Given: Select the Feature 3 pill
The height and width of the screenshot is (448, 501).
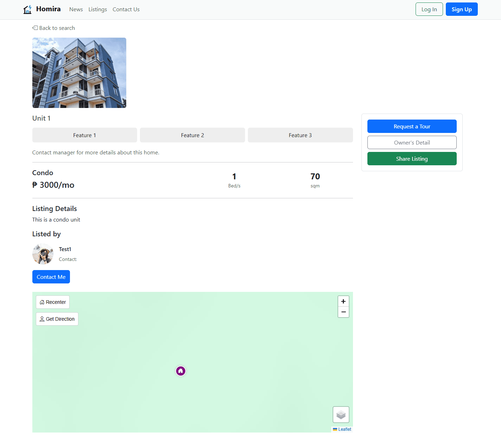Looking at the screenshot, I should click(x=300, y=135).
